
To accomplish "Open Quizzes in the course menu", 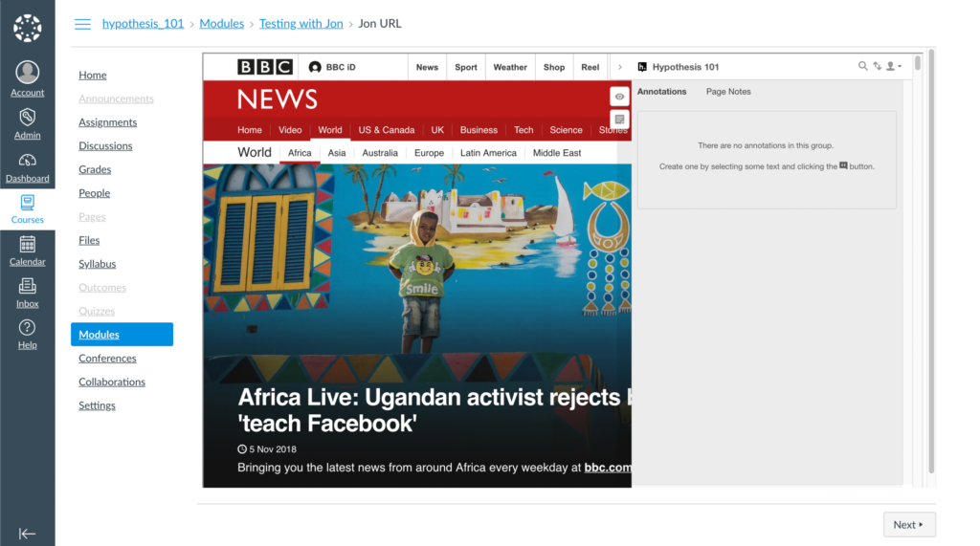I will (97, 311).
